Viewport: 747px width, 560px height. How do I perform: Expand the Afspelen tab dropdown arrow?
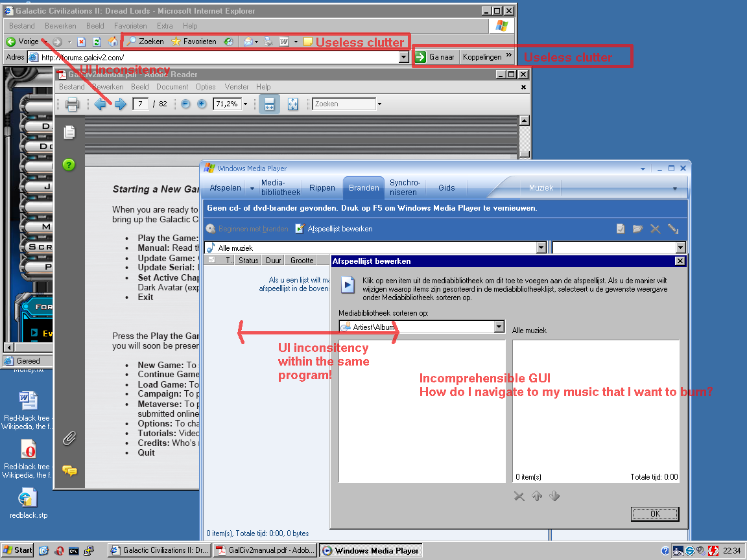click(x=252, y=189)
